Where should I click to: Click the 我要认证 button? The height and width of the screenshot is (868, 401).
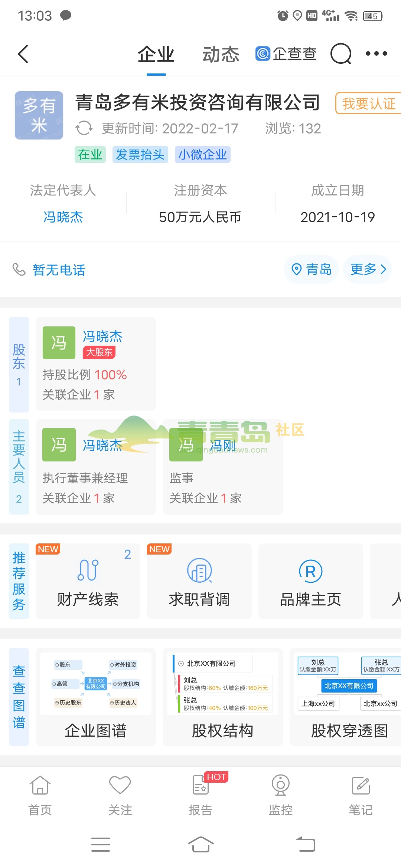368,103
